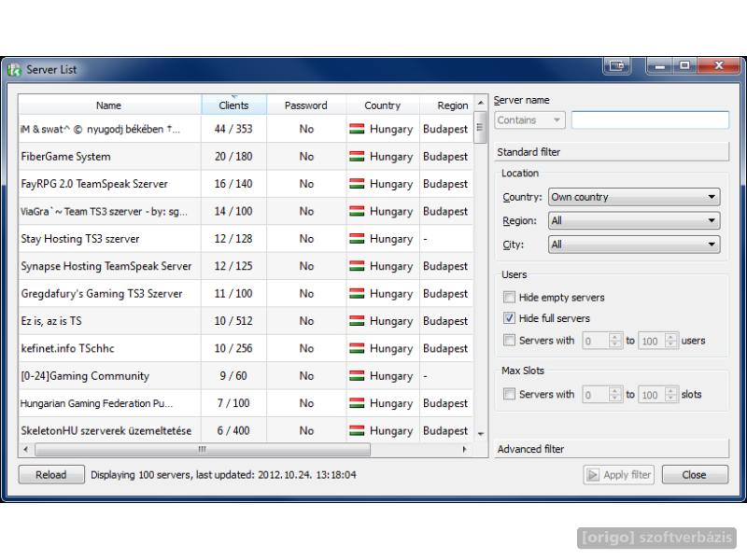This screenshot has width=747, height=560.
Task: Tick the Servers with slots range checkbox
Action: click(x=509, y=394)
